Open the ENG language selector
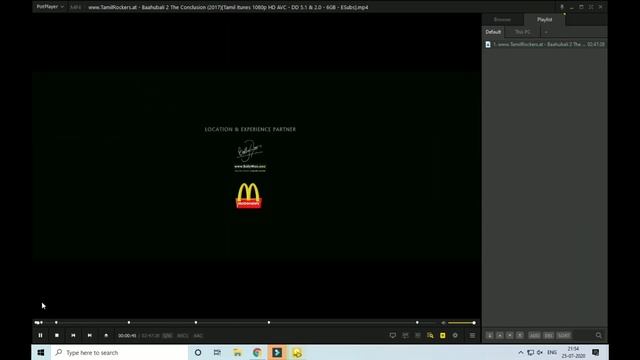 click(552, 352)
